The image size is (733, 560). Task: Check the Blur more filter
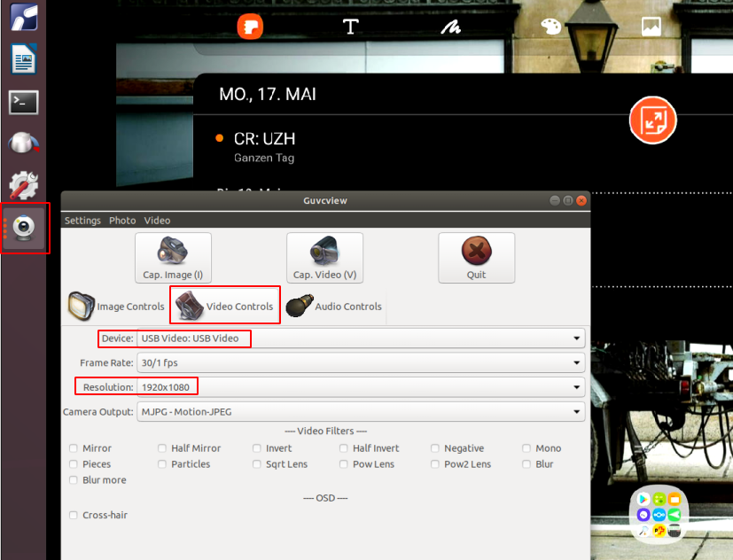[74, 480]
